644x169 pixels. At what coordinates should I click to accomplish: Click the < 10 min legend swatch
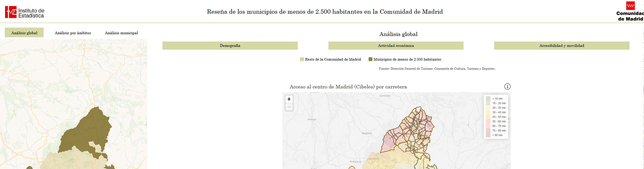(x=488, y=99)
